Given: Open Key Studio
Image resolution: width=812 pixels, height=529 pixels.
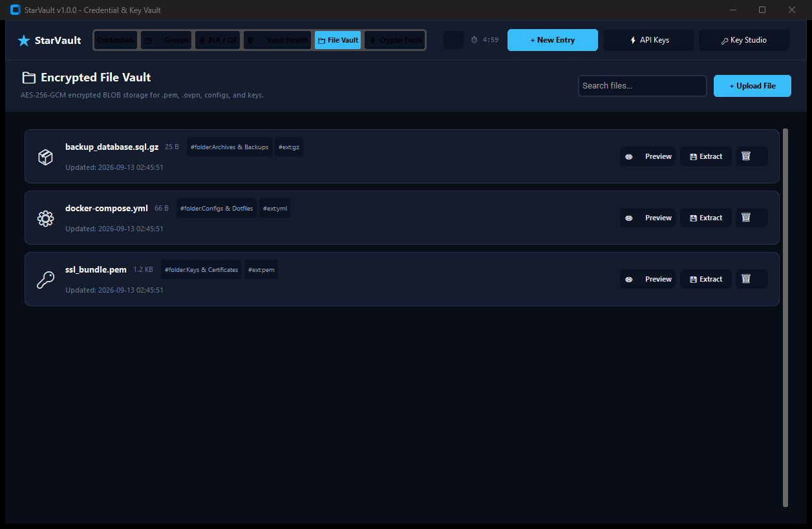Looking at the screenshot, I should point(744,40).
